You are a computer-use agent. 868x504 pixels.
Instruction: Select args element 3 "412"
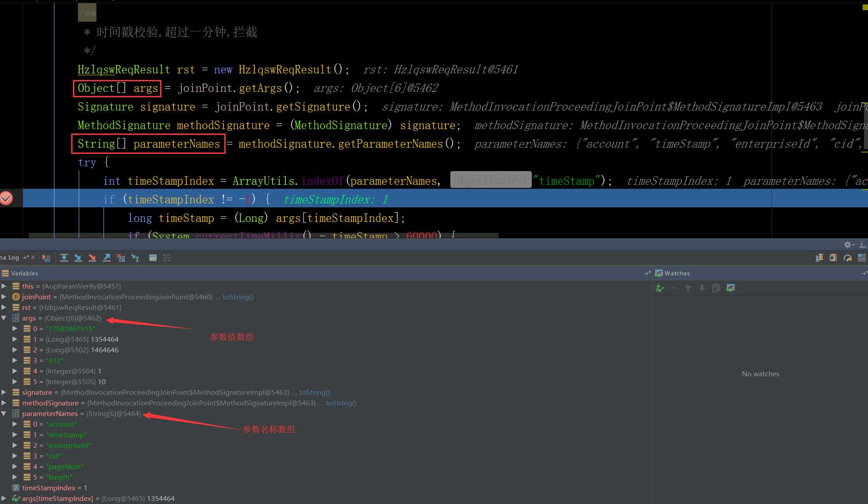[x=326, y=360]
